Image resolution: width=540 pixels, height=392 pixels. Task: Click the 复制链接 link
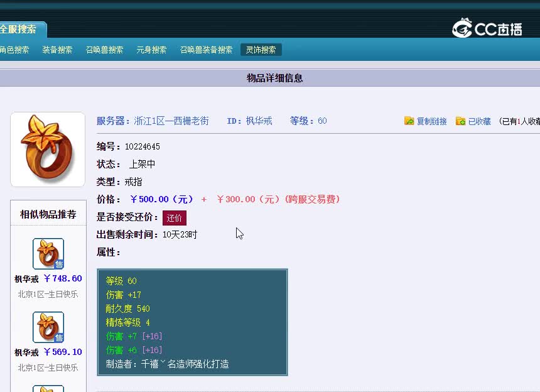click(431, 121)
